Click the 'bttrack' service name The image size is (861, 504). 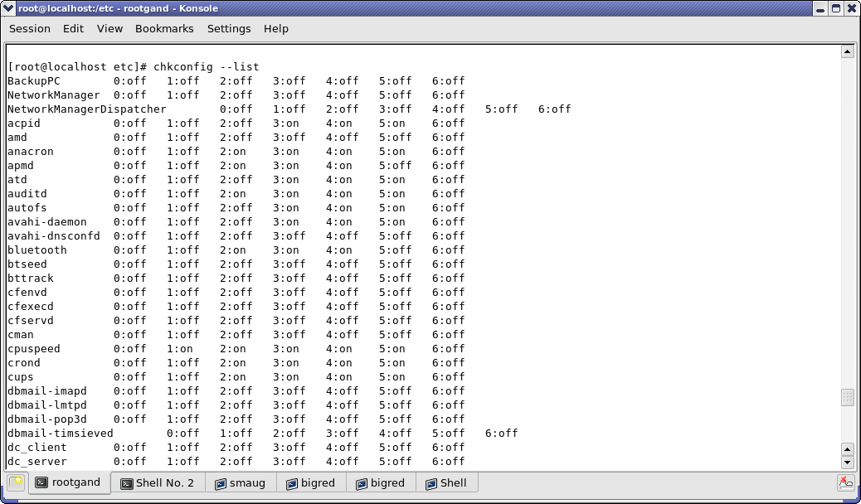click(30, 279)
